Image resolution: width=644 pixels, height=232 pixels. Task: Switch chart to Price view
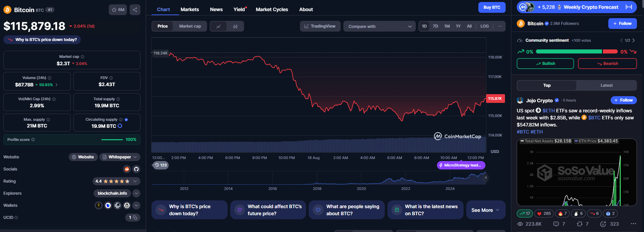pos(163,26)
